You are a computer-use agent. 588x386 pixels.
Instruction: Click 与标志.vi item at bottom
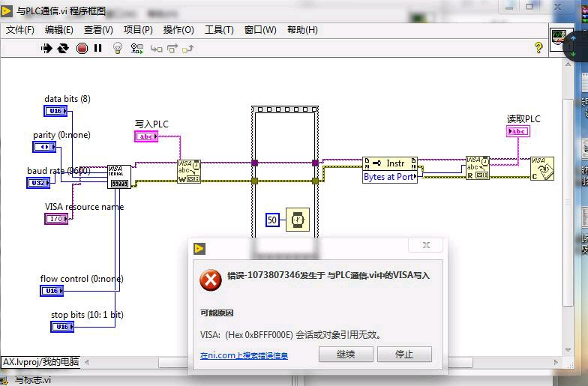pos(33,380)
